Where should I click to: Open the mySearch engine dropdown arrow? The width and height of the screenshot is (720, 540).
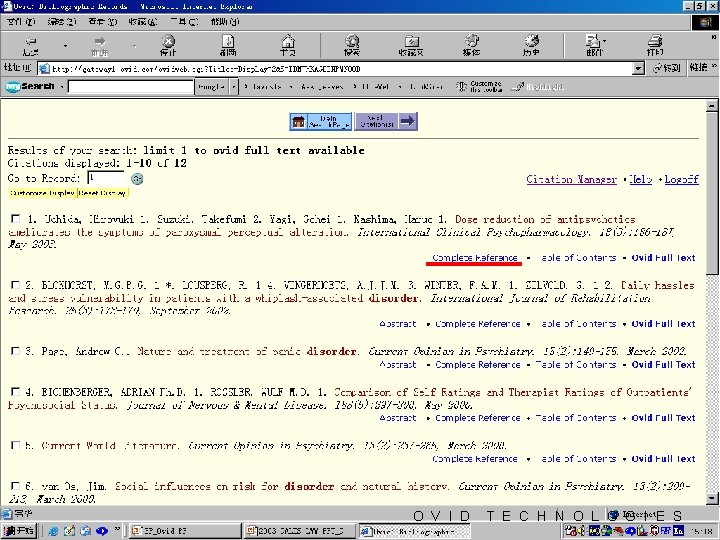(x=234, y=86)
